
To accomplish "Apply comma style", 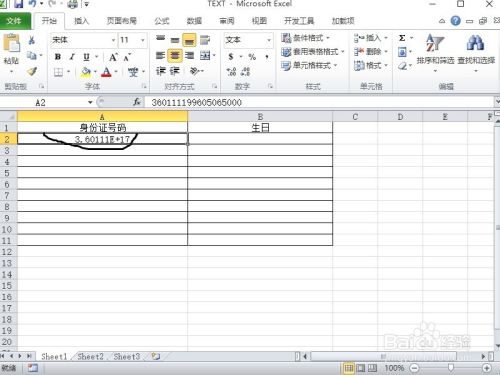I will (267, 57).
